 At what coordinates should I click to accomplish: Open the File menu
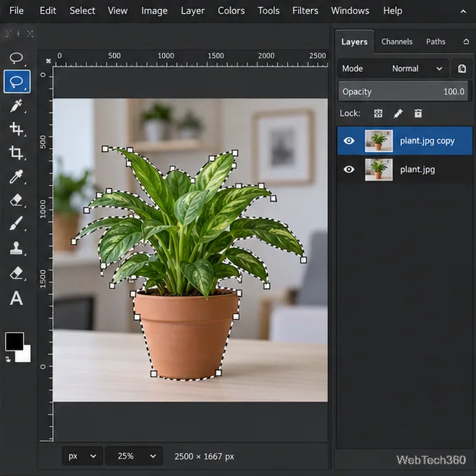pyautogui.click(x=16, y=11)
